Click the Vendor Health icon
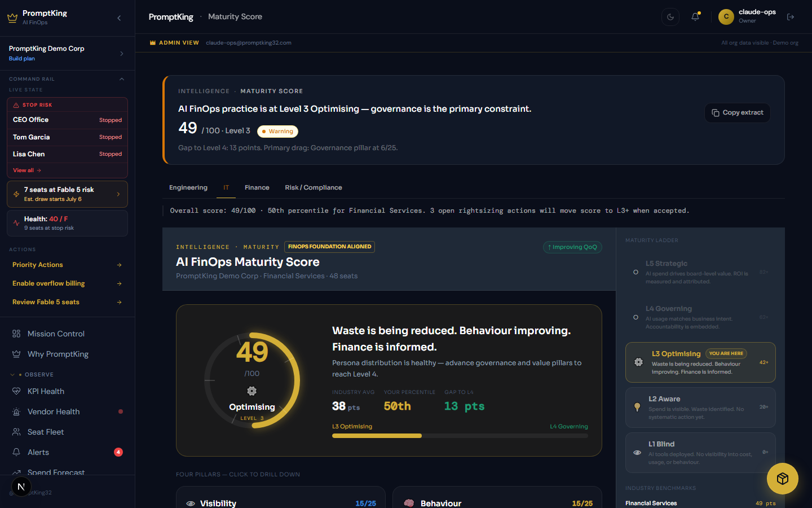 pyautogui.click(x=16, y=411)
